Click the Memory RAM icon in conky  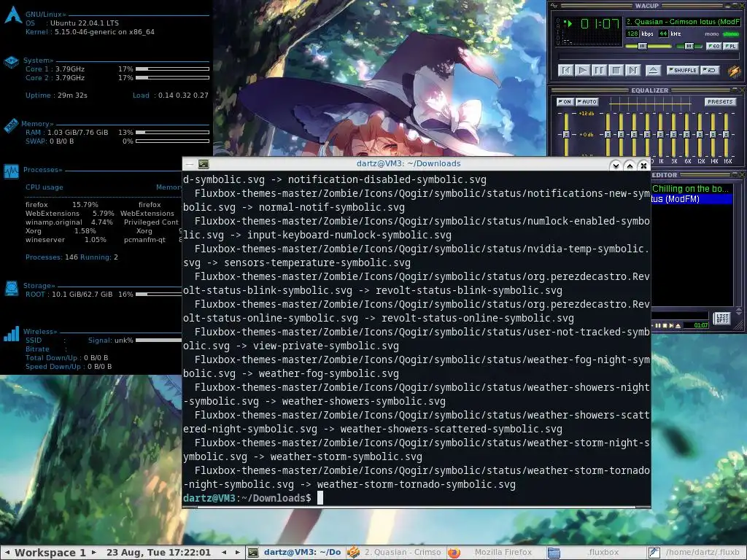click(11, 126)
